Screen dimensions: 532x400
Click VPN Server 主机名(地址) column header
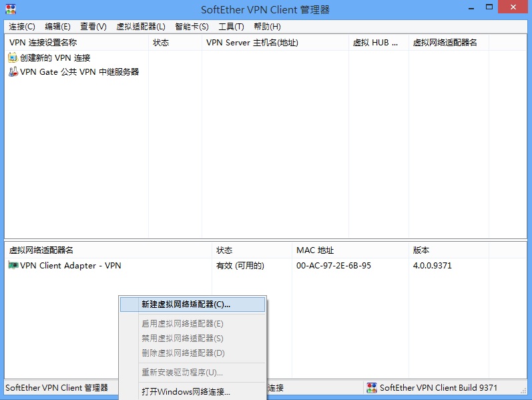point(275,43)
